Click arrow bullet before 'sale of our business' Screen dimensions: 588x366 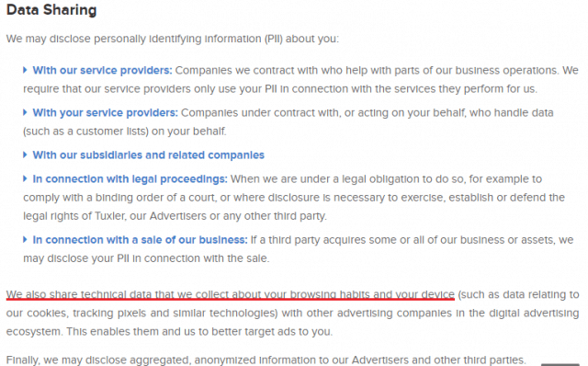point(25,239)
